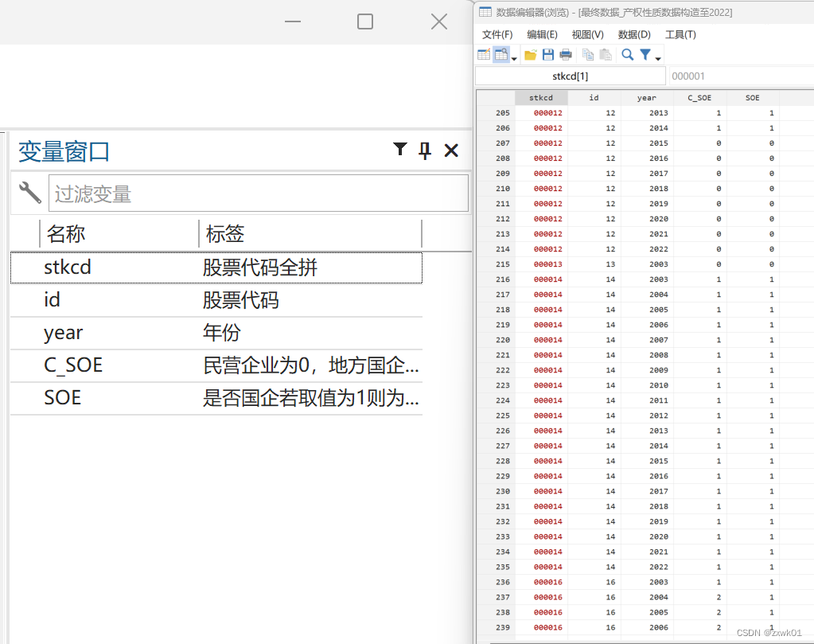Click the 000001 cell value field
Viewport: 814px width, 644px height.
(742, 76)
